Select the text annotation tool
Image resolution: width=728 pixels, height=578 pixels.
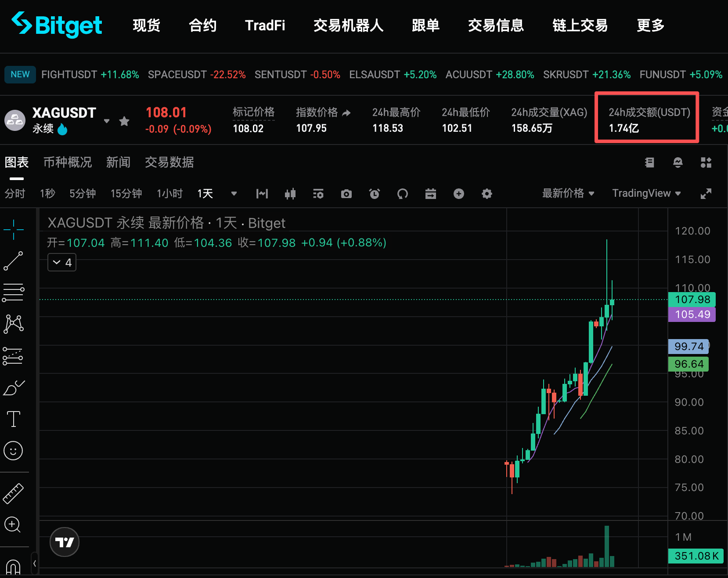pyautogui.click(x=13, y=419)
